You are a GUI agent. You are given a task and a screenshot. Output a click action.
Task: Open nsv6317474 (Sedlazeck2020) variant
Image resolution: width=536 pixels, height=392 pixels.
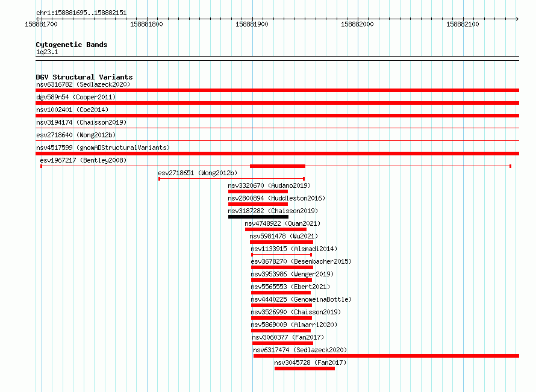[x=300, y=350]
